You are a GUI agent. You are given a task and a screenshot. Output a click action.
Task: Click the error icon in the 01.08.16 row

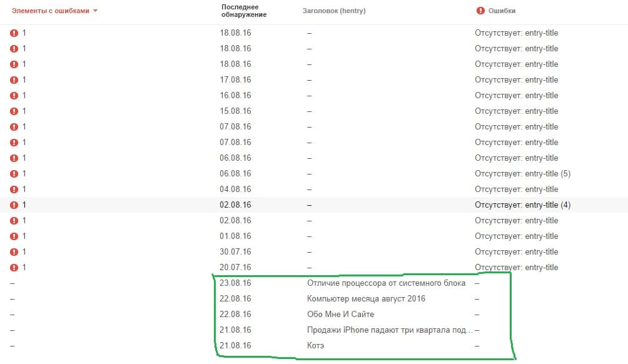click(14, 236)
